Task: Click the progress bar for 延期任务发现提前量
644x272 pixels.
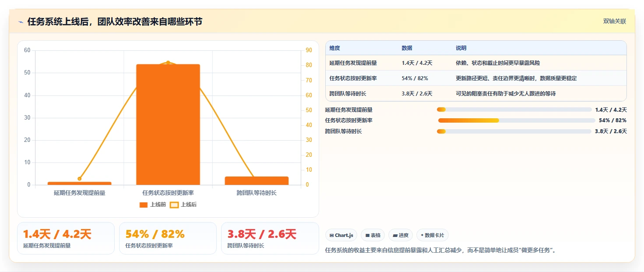Action: point(514,110)
